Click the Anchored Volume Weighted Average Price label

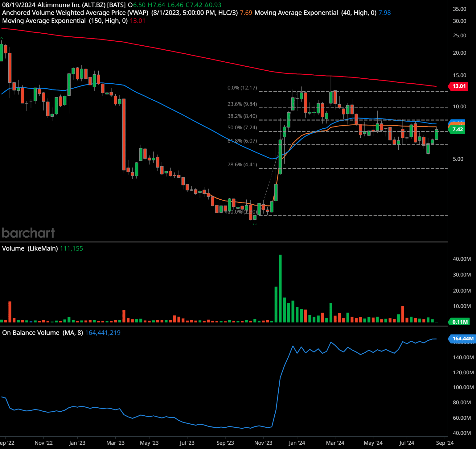click(x=75, y=13)
